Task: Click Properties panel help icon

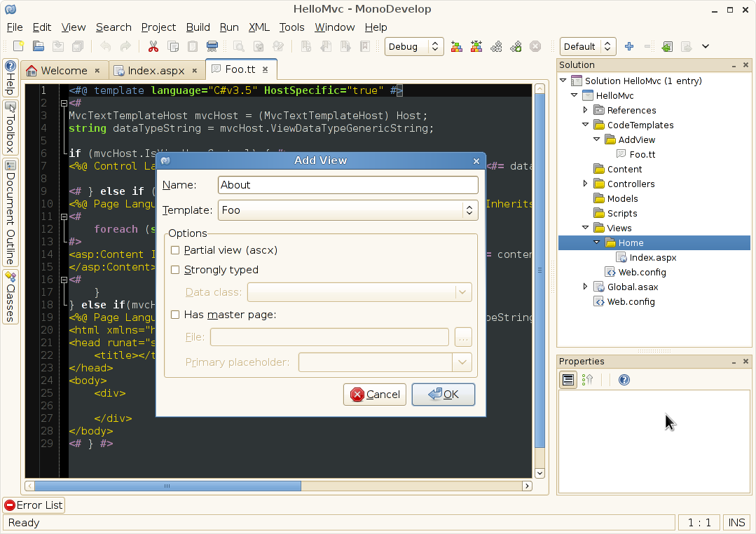Action: pos(624,380)
